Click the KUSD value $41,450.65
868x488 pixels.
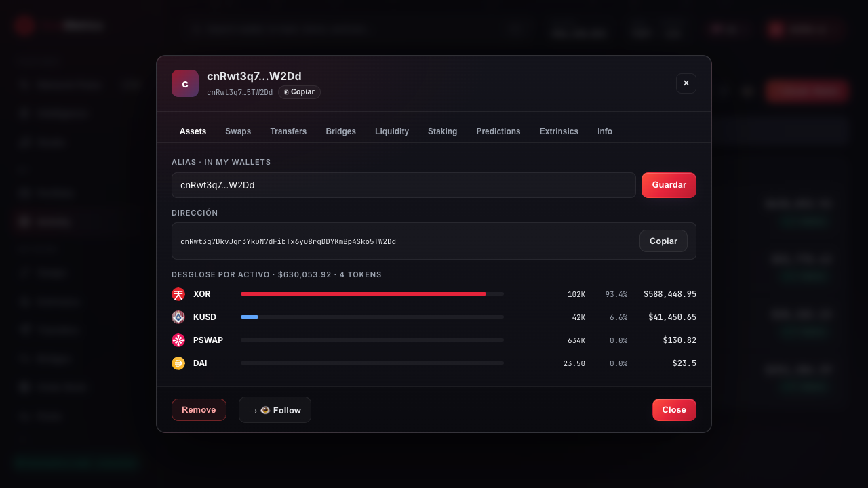click(x=672, y=317)
